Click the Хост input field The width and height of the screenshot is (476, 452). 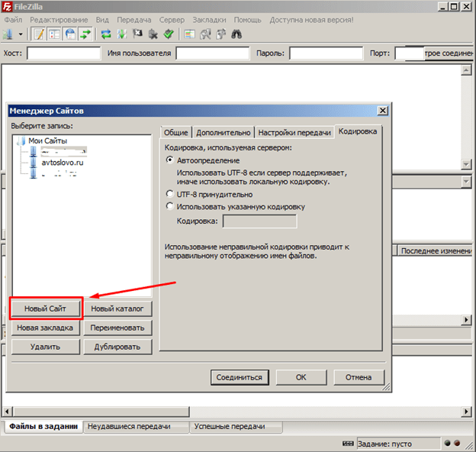64,53
